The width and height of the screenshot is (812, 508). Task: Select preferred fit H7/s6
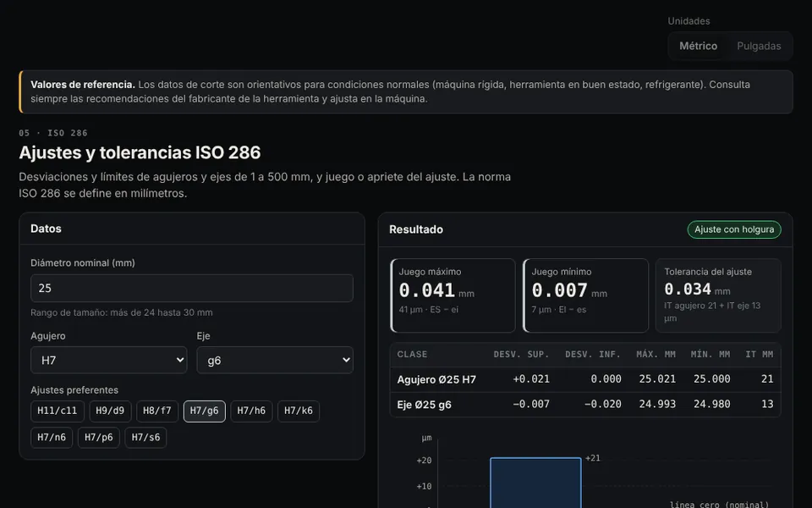[x=145, y=438]
